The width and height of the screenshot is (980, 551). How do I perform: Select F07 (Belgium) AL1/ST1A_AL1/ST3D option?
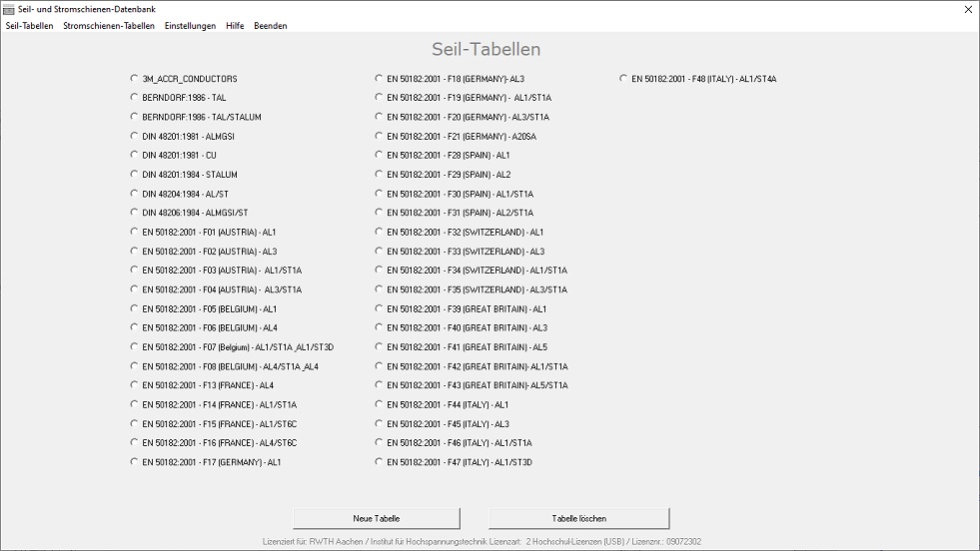coord(135,347)
